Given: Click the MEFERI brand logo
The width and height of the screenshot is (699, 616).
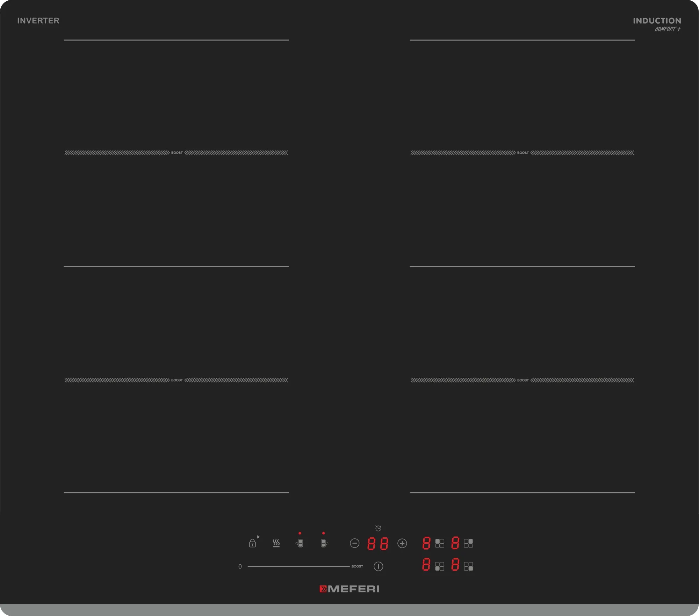Looking at the screenshot, I should (x=349, y=589).
